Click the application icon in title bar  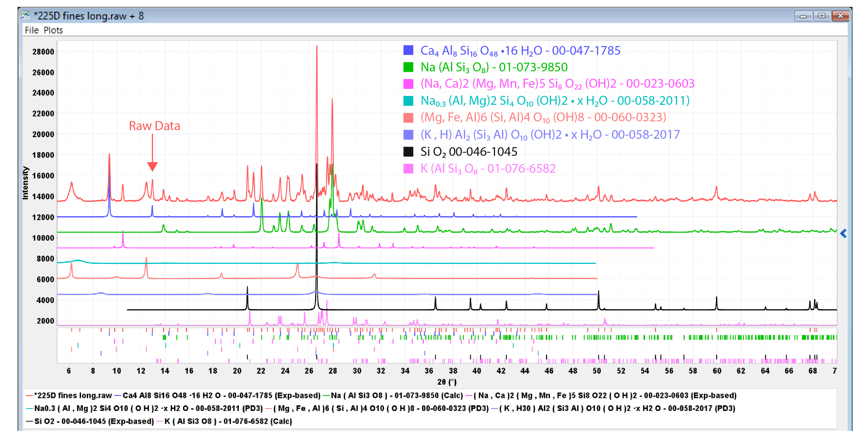[25, 16]
